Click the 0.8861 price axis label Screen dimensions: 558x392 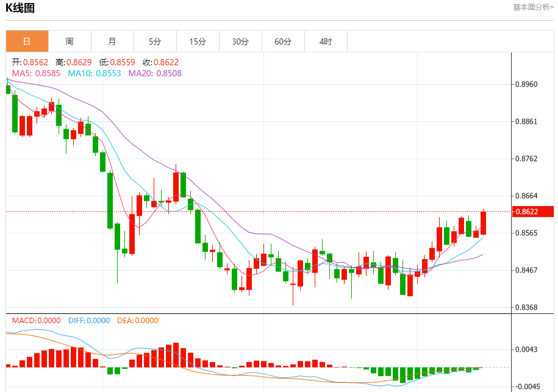click(526, 122)
